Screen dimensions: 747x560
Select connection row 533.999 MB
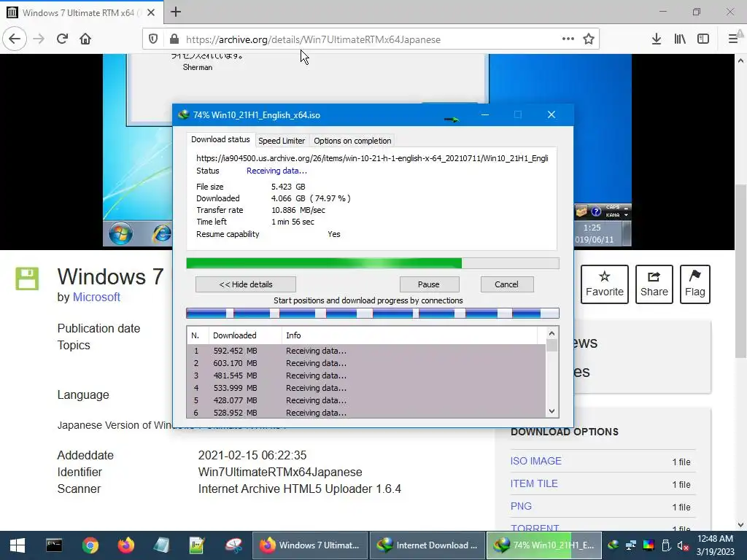click(x=366, y=388)
